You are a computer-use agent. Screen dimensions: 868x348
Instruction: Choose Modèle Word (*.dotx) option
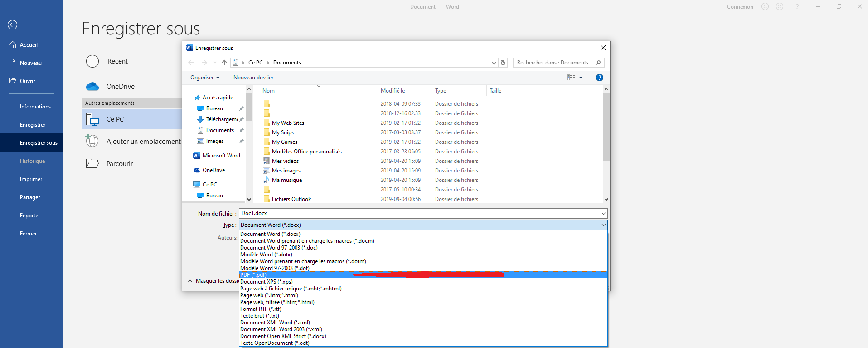[423, 255]
